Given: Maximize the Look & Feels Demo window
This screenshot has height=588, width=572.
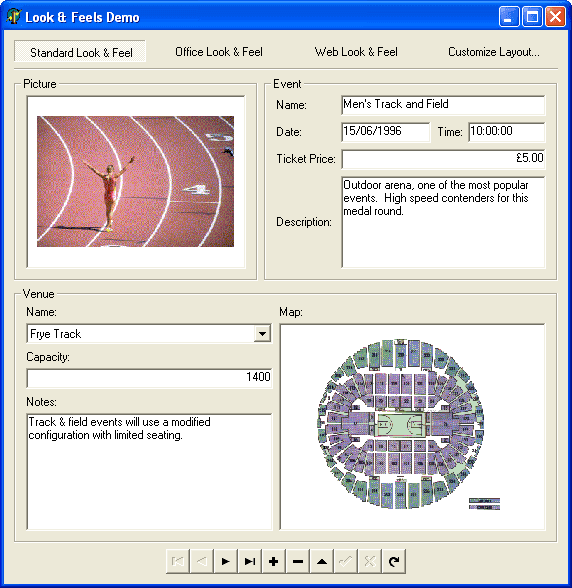Looking at the screenshot, I should tap(532, 17).
